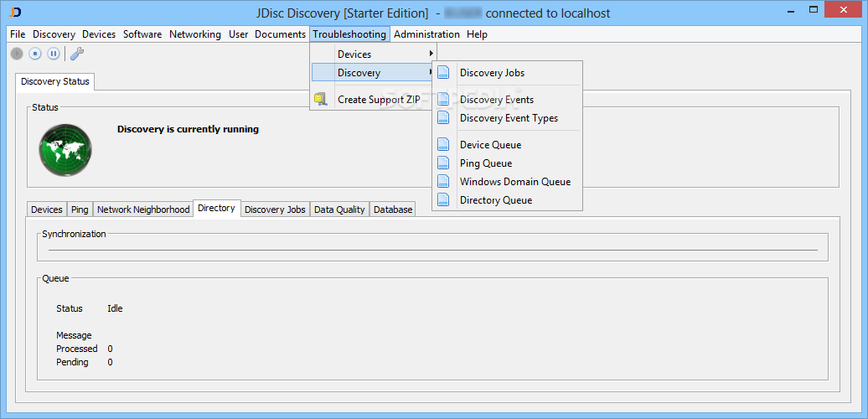Click the Message label in Queue
The image size is (868, 419).
click(x=74, y=335)
